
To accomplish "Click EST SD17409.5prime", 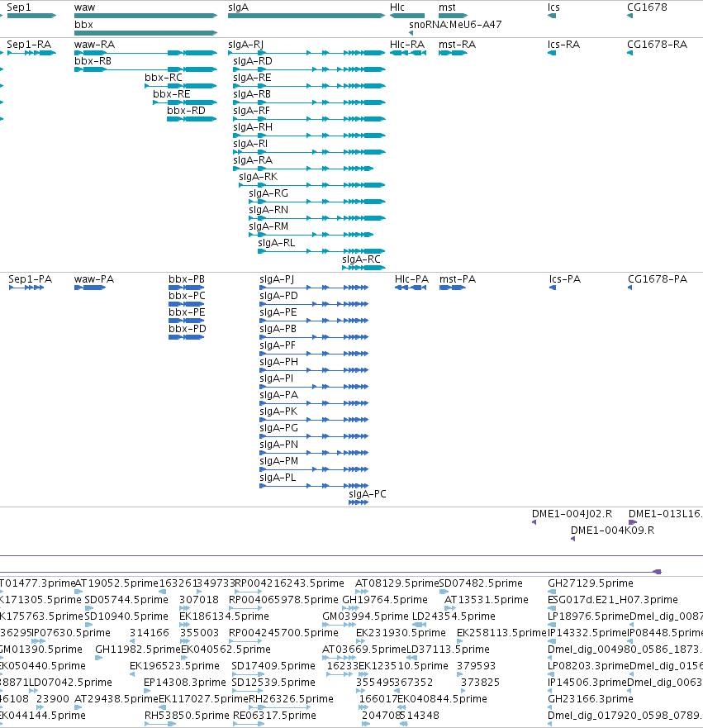I will [x=248, y=674].
